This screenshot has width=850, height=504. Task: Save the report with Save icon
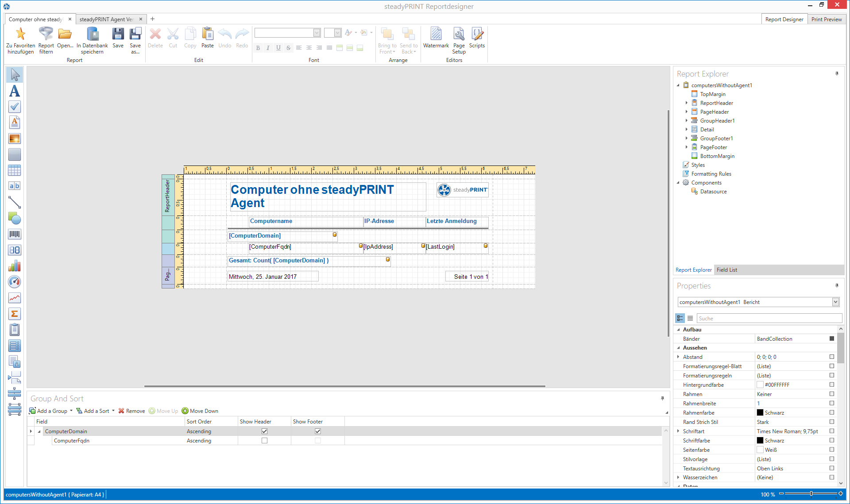pyautogui.click(x=118, y=34)
